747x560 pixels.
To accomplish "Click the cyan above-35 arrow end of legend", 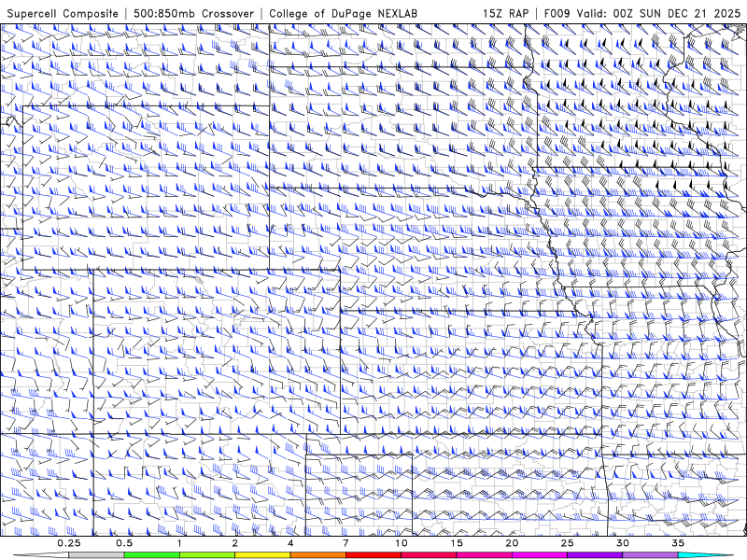I will [x=705, y=555].
